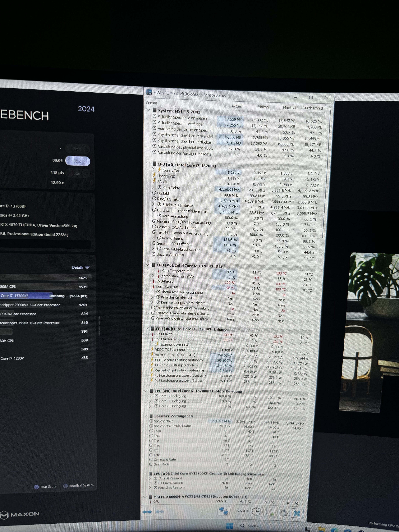Close sensors with the blue X icon
This screenshot has width=399, height=532.
(x=297, y=513)
